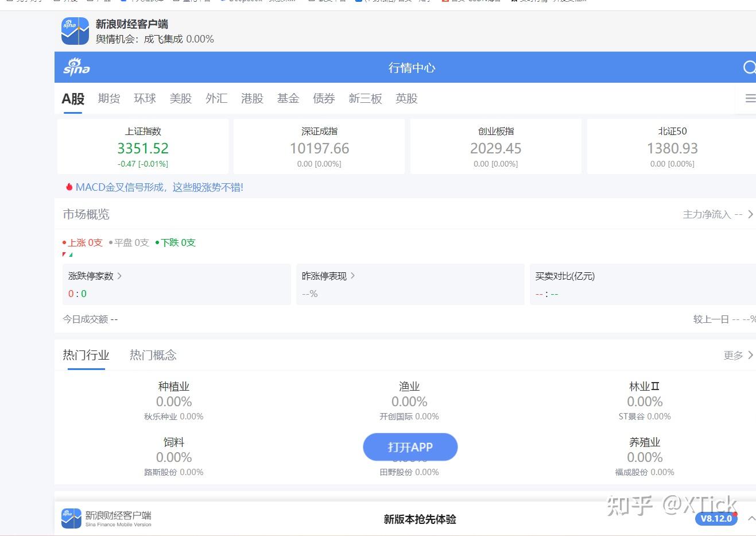Open 主力净流入 arrow in market overview
Viewport: 756px width, 536px height.
pyautogui.click(x=750, y=214)
